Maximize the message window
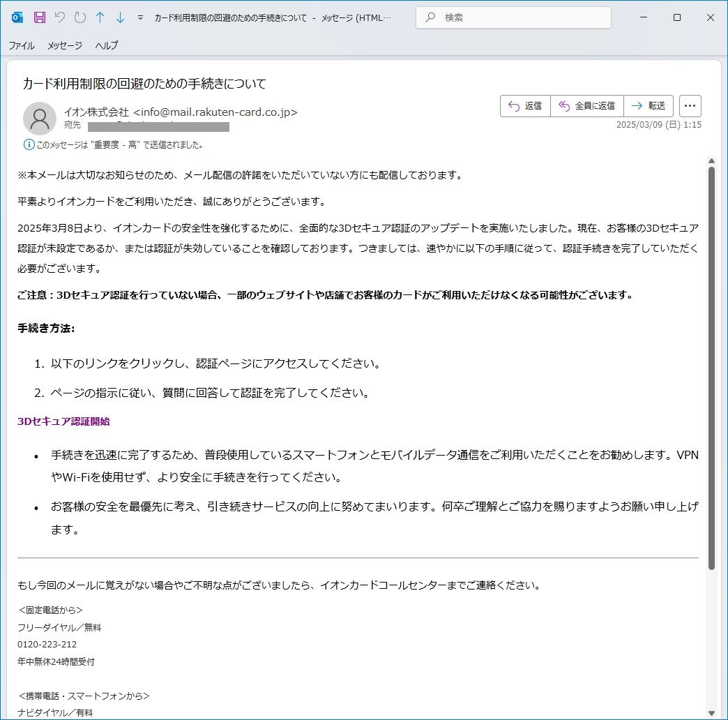 (677, 17)
